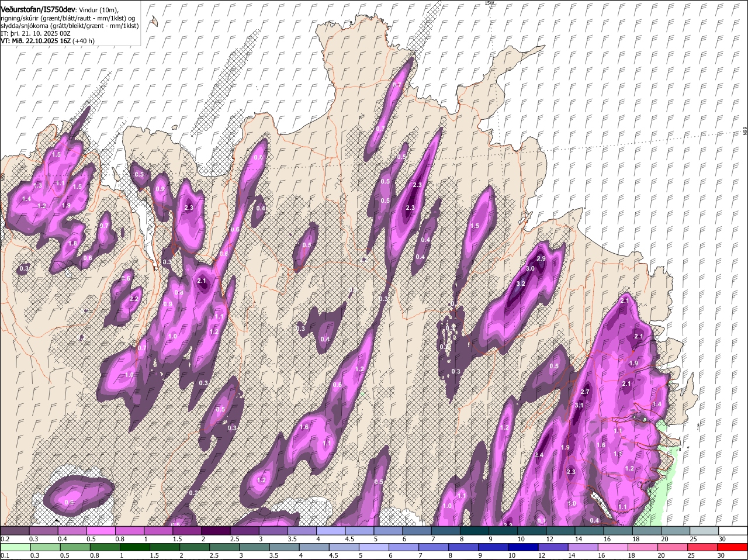
Task: Click the "0.2" label in the upper legend
Action: (5, 540)
